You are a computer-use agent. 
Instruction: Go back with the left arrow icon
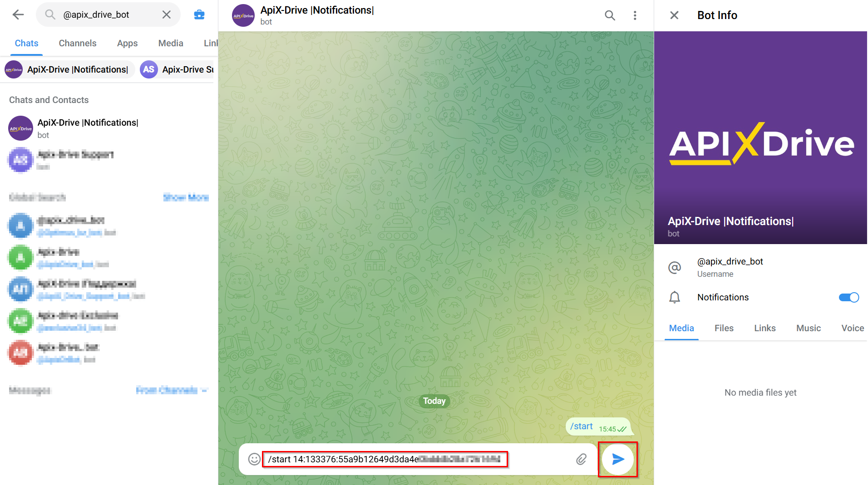point(18,15)
